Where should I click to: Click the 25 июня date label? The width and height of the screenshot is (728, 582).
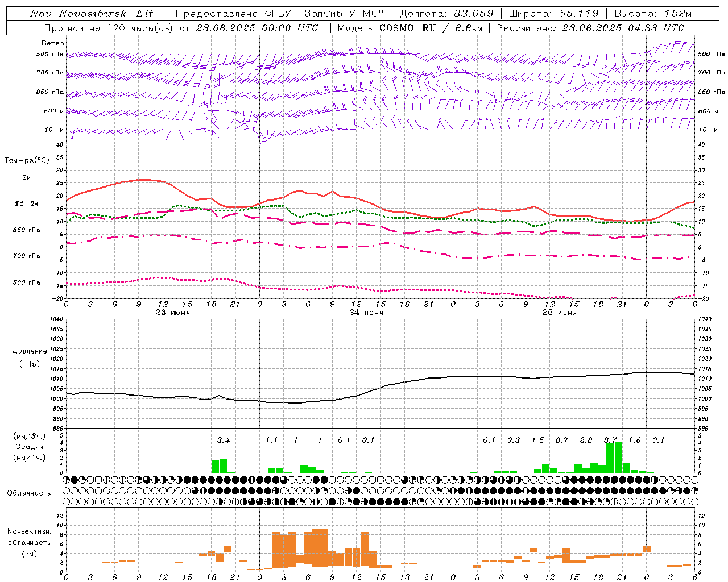[560, 313]
